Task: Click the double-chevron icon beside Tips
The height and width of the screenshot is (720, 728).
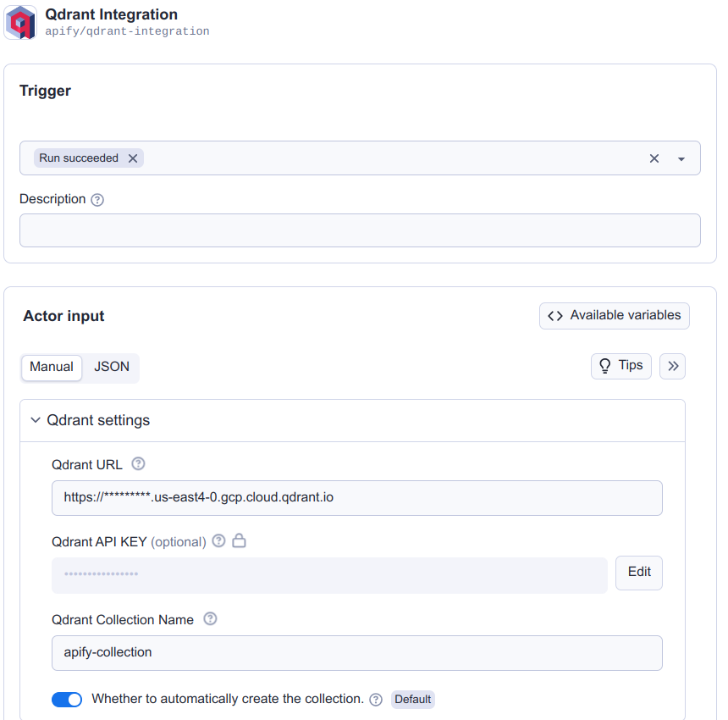Action: 672,366
